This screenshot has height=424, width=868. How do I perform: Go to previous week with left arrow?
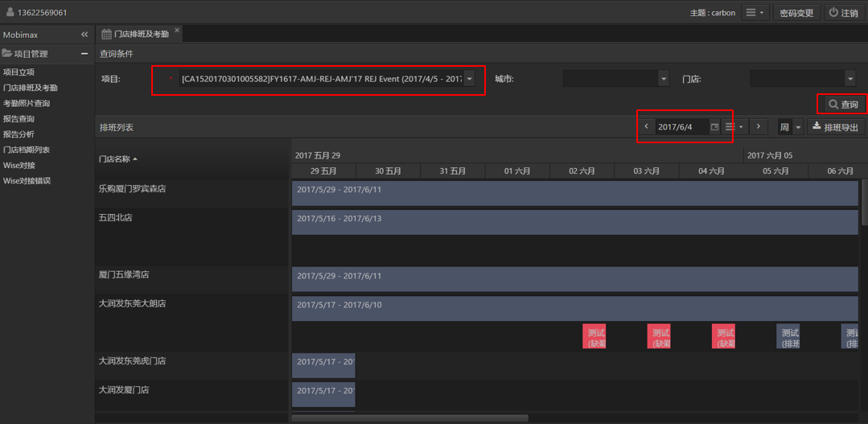click(x=646, y=127)
